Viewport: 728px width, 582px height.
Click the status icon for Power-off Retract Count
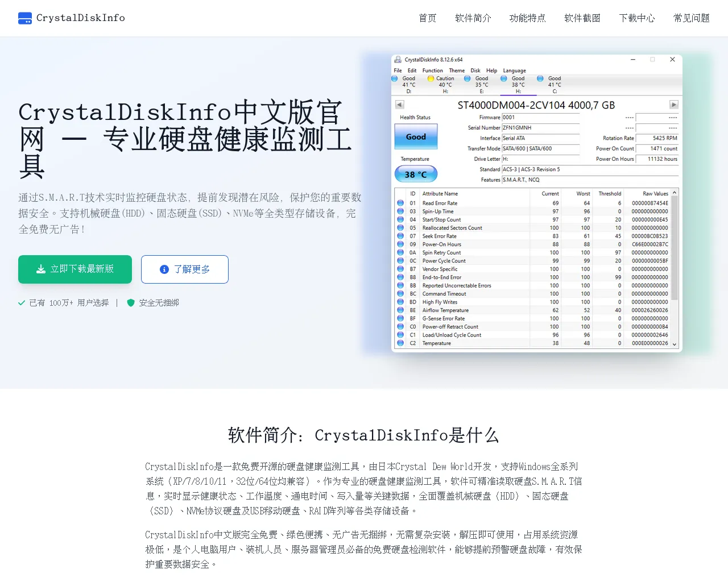(x=400, y=327)
